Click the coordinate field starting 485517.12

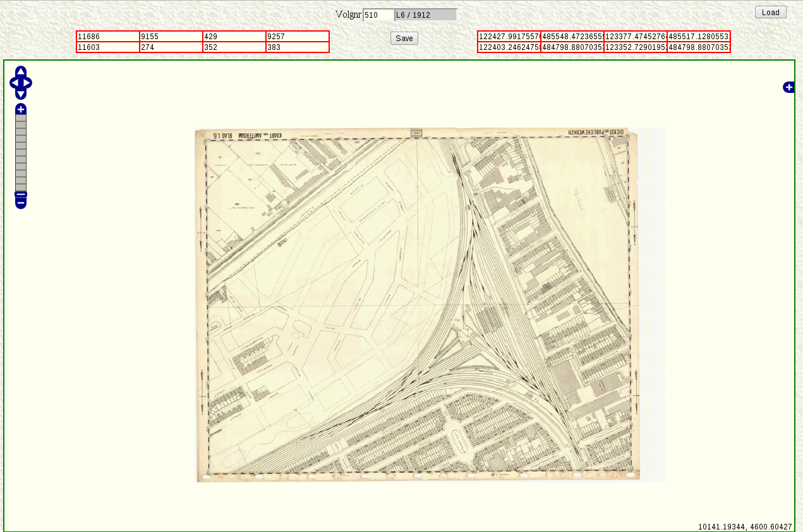[699, 36]
